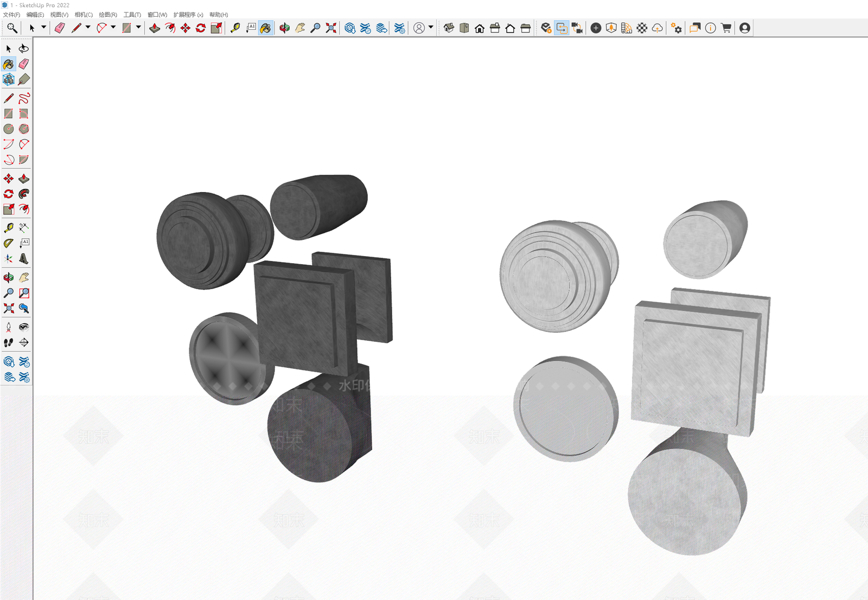Screen dimensions: 868x600
Task: Select the Lasso selection tool
Action: point(24,49)
